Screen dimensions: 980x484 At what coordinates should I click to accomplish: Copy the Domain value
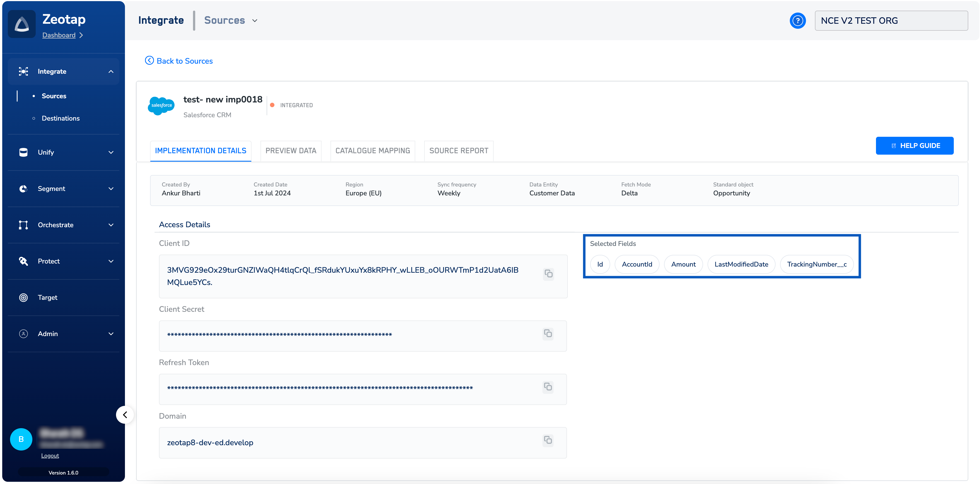pos(548,440)
